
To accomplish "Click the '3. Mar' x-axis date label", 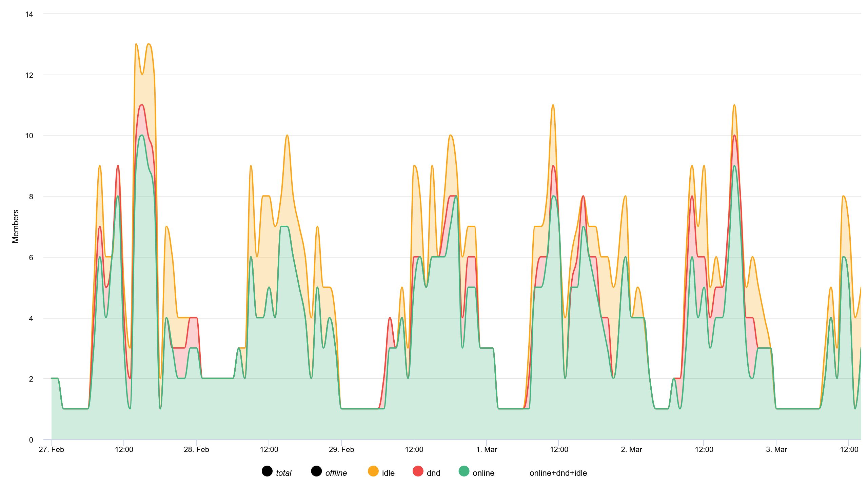I will pos(776,450).
